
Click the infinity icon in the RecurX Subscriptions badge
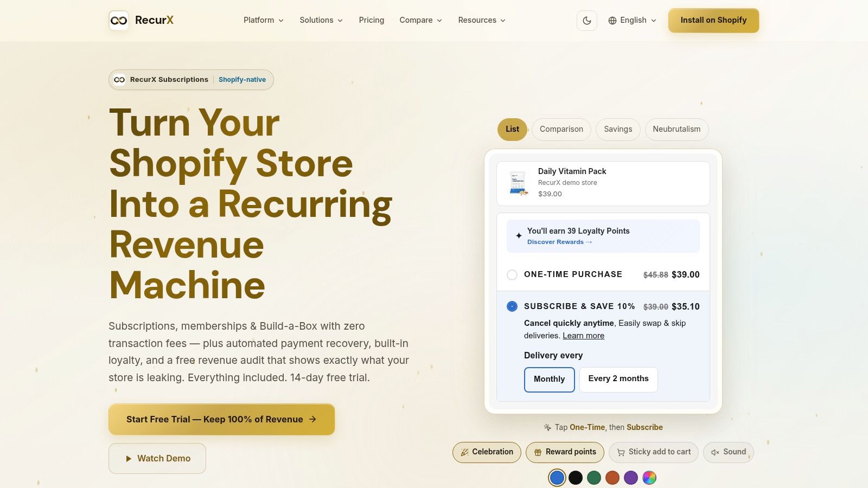click(119, 80)
